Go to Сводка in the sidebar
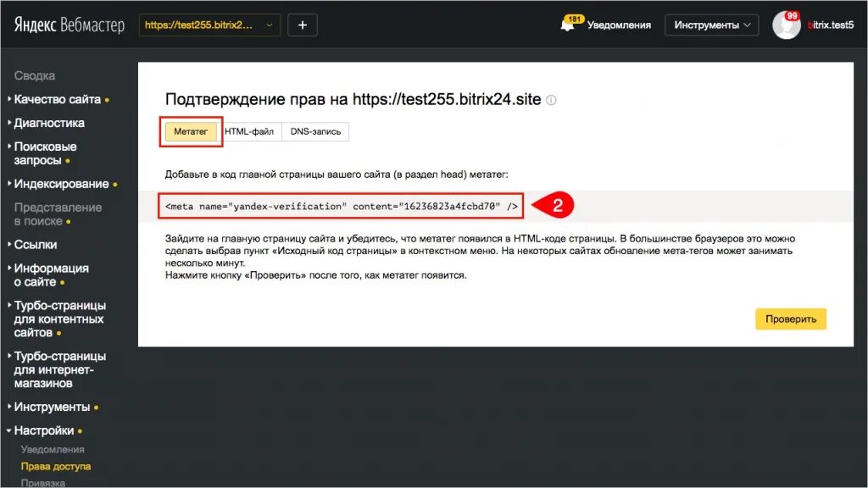The width and height of the screenshot is (868, 488). (x=34, y=75)
